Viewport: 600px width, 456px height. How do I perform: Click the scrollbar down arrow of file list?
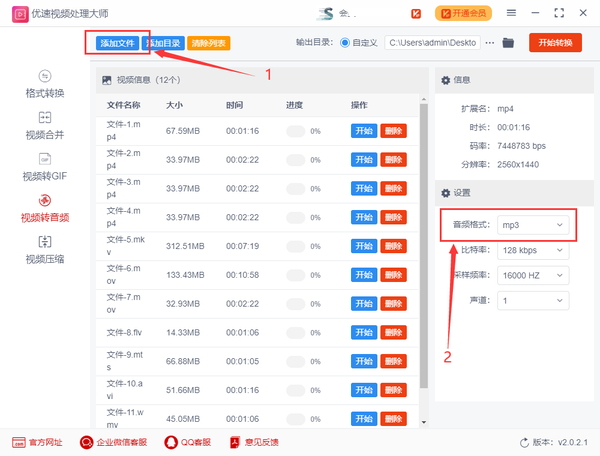coord(424,422)
